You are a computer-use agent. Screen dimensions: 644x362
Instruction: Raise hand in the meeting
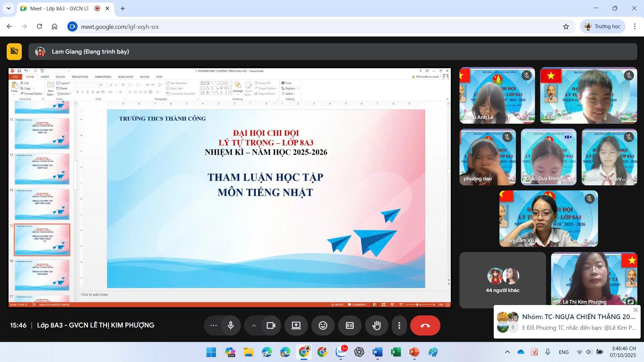377,325
